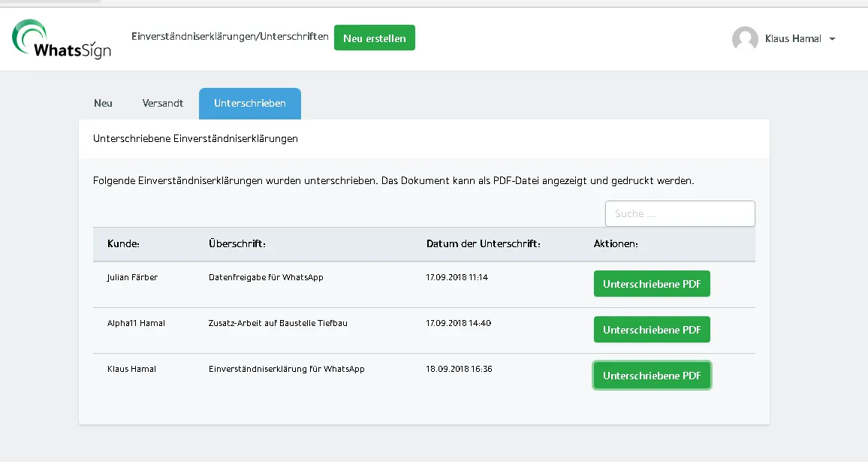Click the user avatar icon
The image size is (868, 462).
coord(745,39)
